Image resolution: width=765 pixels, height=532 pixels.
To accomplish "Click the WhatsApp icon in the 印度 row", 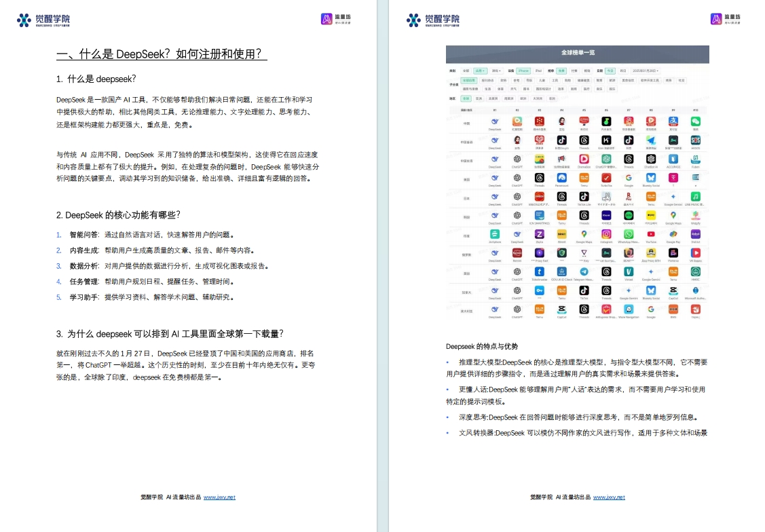I will coord(629,234).
